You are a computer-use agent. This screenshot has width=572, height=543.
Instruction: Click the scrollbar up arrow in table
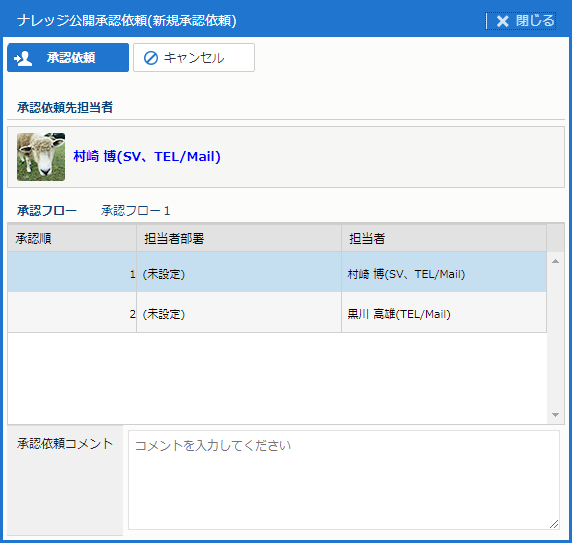[x=555, y=261]
